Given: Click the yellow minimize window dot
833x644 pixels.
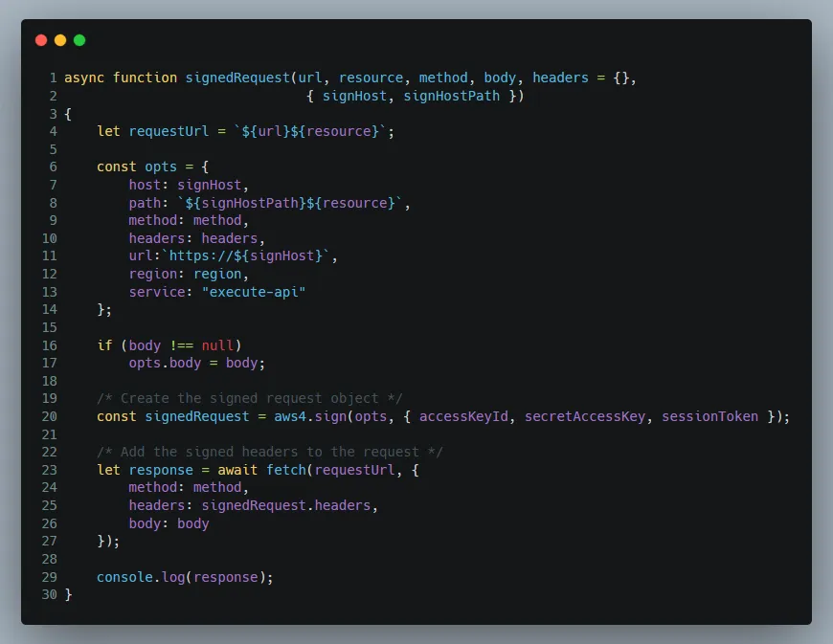Looking at the screenshot, I should (60, 40).
